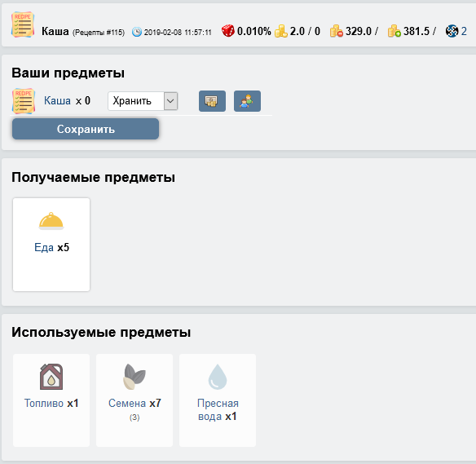Click the coins-minus icon beside 329.0

coord(337,31)
